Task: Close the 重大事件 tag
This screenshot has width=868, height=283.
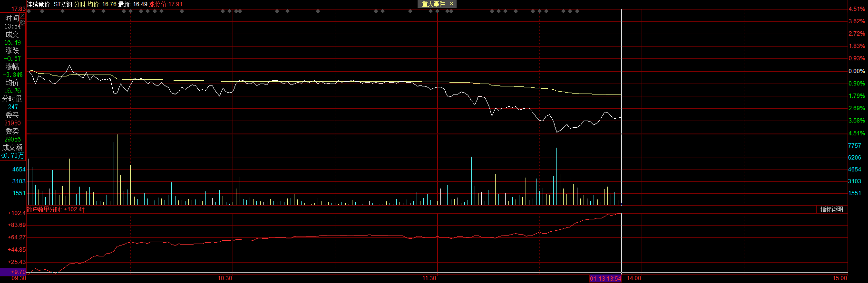Action: click(x=451, y=4)
